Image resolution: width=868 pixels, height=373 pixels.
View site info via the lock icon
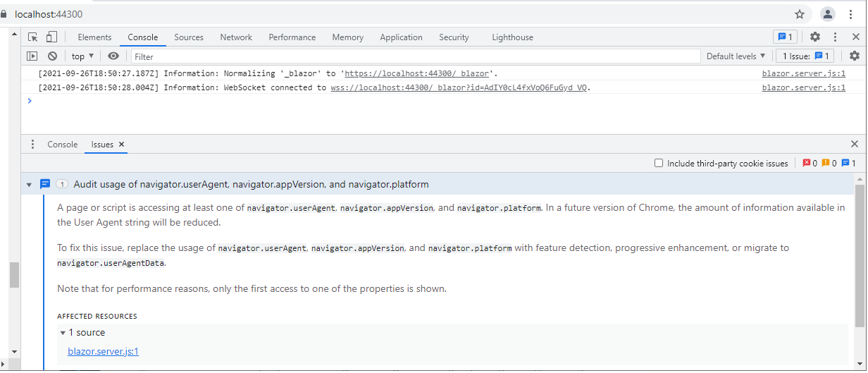click(4, 14)
